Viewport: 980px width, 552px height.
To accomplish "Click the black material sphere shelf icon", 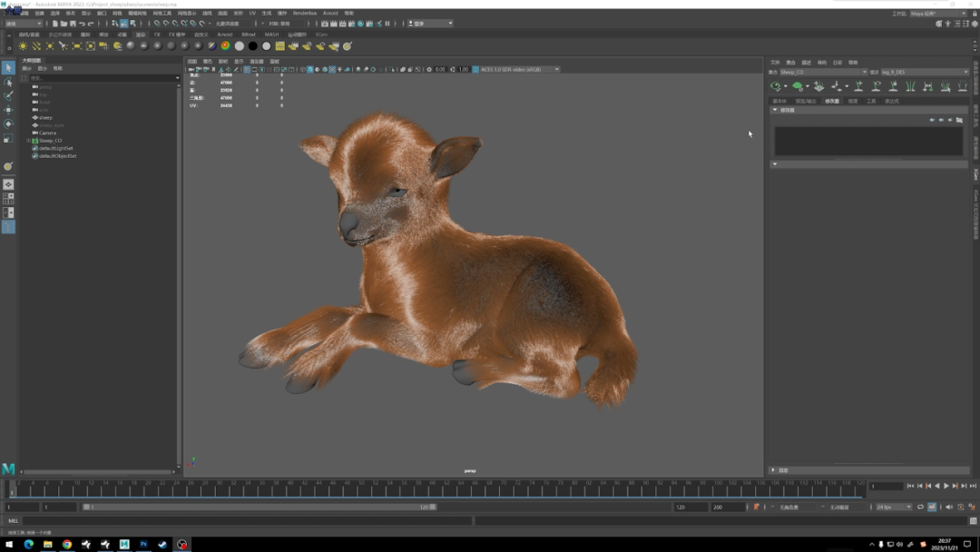I will 252,45.
